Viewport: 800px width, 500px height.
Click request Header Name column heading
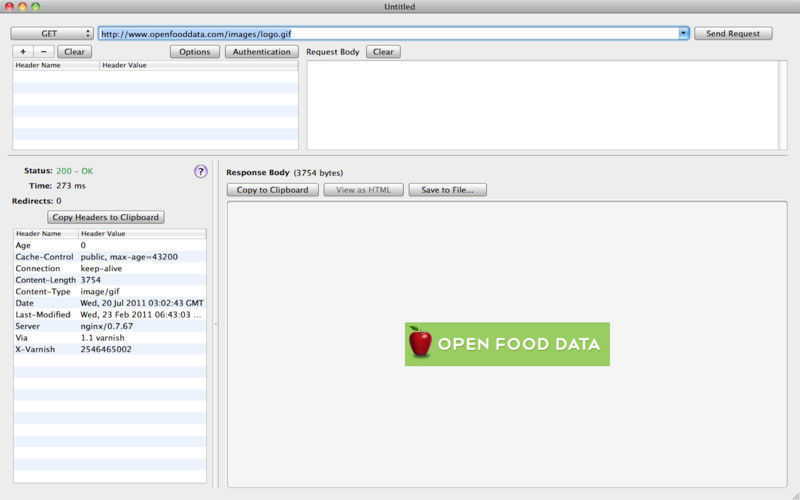pyautogui.click(x=56, y=65)
